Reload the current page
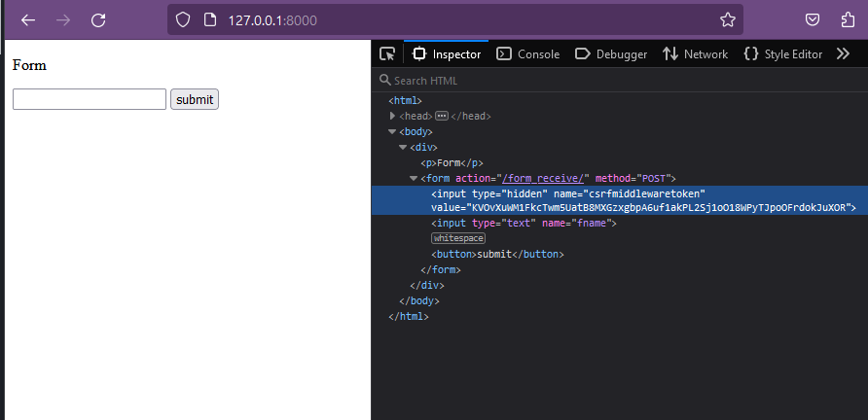The image size is (868, 420). [98, 19]
